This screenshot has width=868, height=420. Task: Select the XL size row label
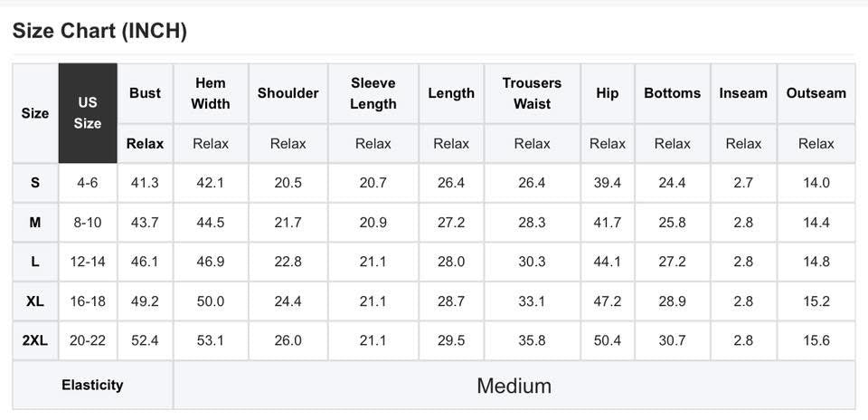tap(35, 301)
